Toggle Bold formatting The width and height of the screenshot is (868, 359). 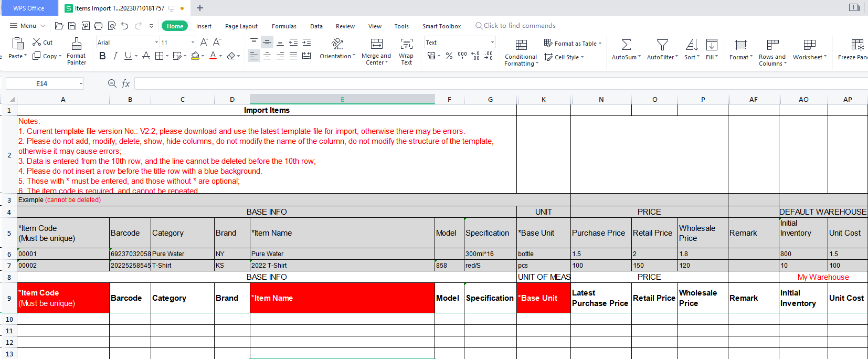tap(102, 56)
